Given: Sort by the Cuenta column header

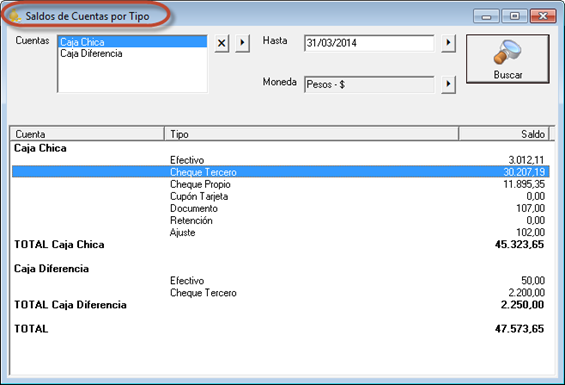Looking at the screenshot, I should (x=87, y=134).
